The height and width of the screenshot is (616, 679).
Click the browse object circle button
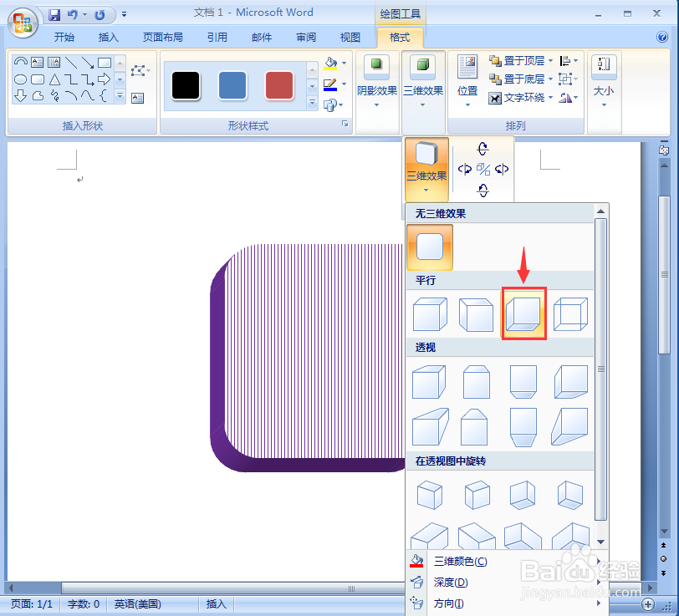tap(663, 559)
